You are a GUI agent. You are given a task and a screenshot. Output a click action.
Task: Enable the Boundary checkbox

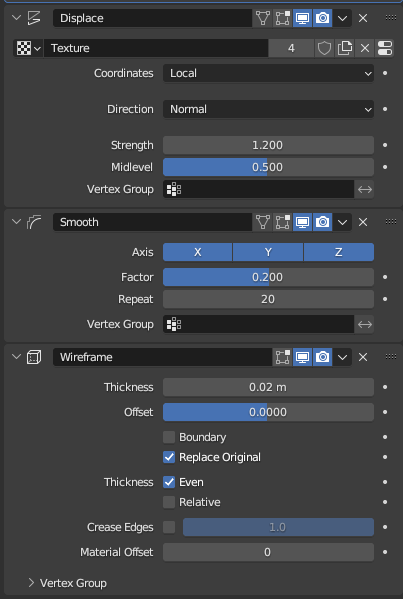(169, 437)
